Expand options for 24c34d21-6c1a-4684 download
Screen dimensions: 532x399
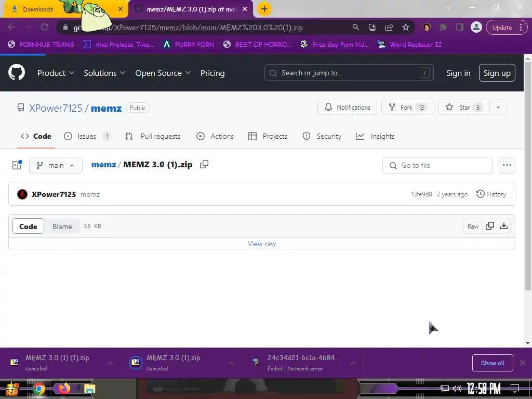pyautogui.click(x=353, y=363)
